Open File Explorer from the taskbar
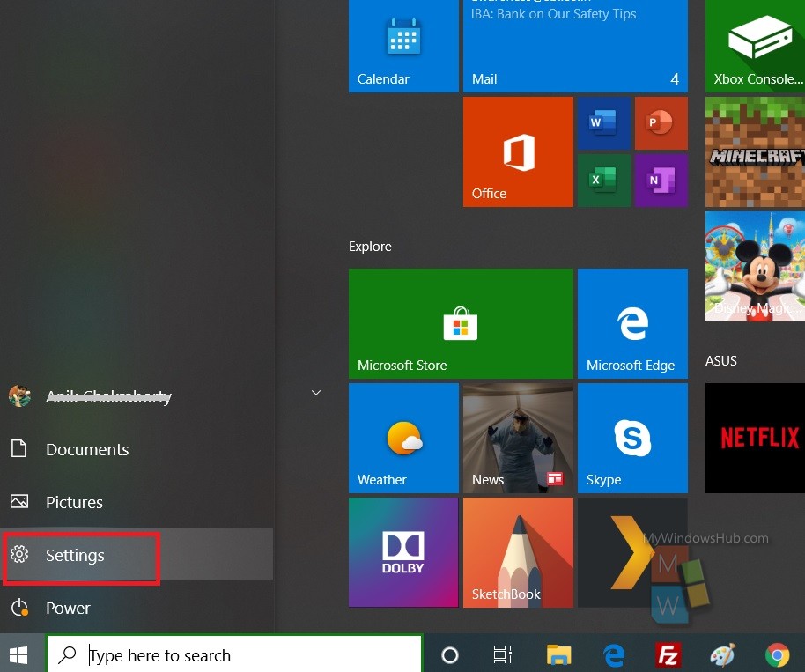Image resolution: width=805 pixels, height=672 pixels. 558,655
